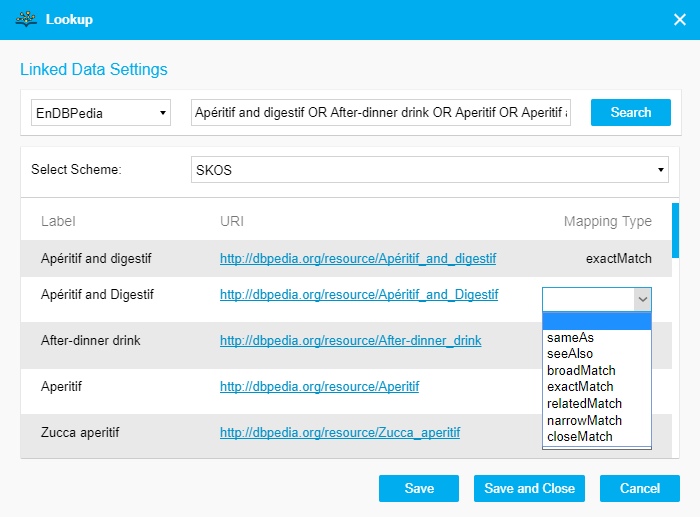This screenshot has width=700, height=517.
Task: Open the Apéritif_and_Digestif capitalized URI link
Action: point(359,295)
